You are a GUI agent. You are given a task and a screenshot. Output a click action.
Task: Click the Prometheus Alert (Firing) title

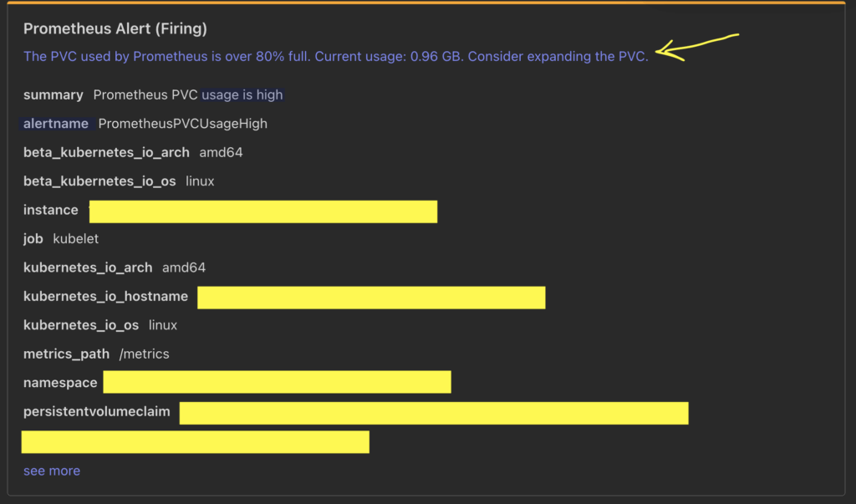[x=115, y=28]
